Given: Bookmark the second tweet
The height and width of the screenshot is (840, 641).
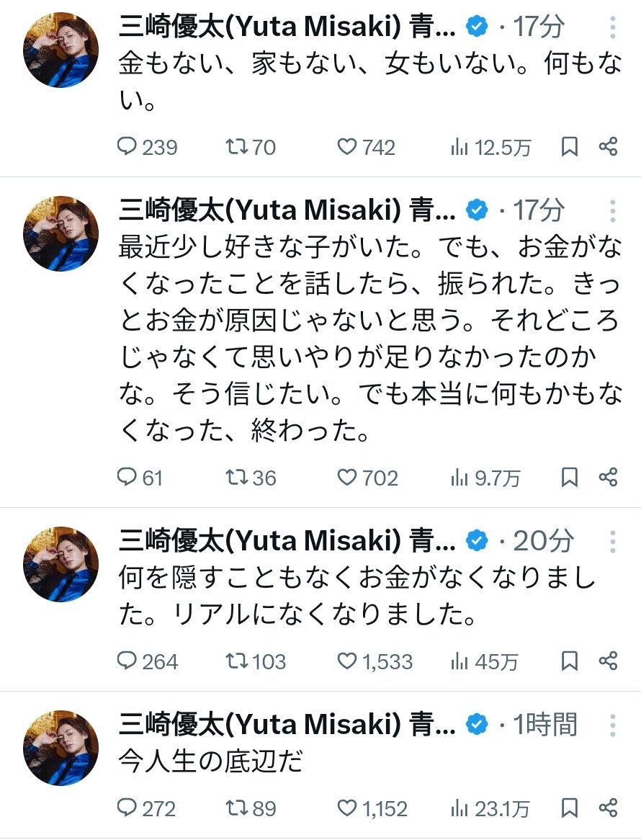Looking at the screenshot, I should point(568,478).
